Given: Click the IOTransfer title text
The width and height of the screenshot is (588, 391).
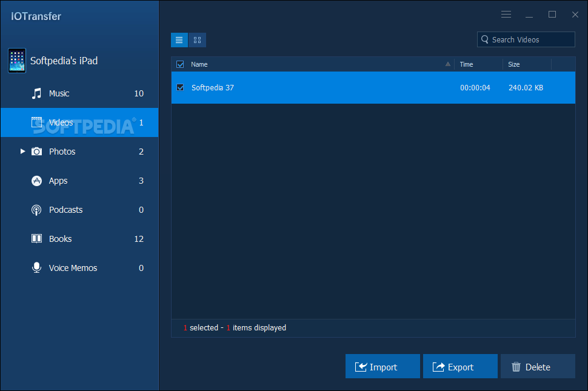Looking at the screenshot, I should click(36, 16).
